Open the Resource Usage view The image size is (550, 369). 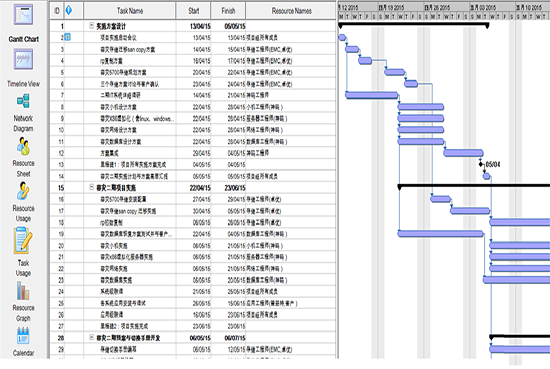(24, 191)
